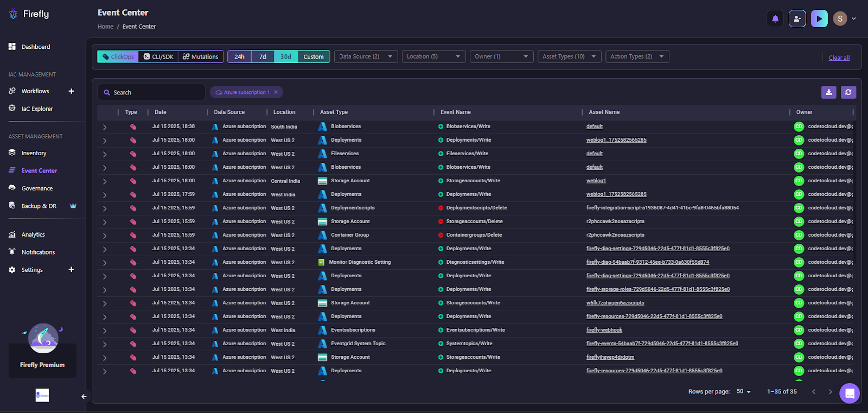Viewport: 868px width, 413px height.
Task: Expand the Deploymentscripts/Delete event row
Action: click(105, 208)
